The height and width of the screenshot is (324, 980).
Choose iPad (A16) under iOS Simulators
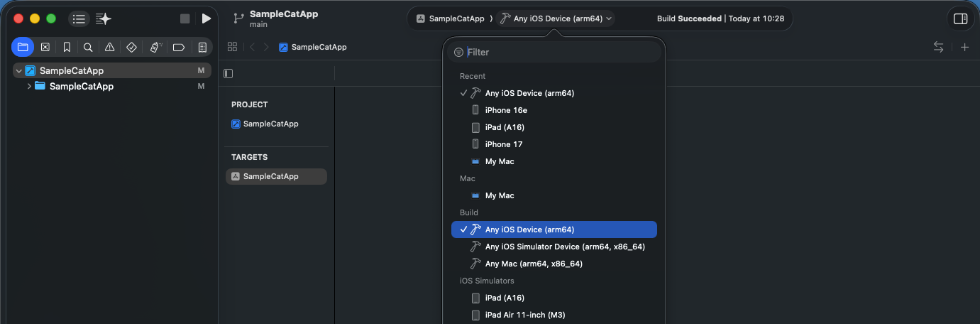click(554, 298)
